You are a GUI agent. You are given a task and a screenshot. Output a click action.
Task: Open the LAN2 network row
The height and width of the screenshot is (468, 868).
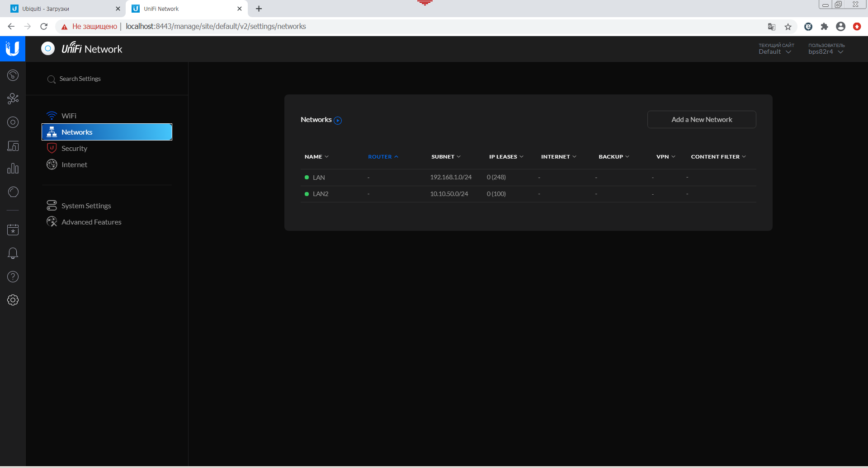click(x=528, y=194)
